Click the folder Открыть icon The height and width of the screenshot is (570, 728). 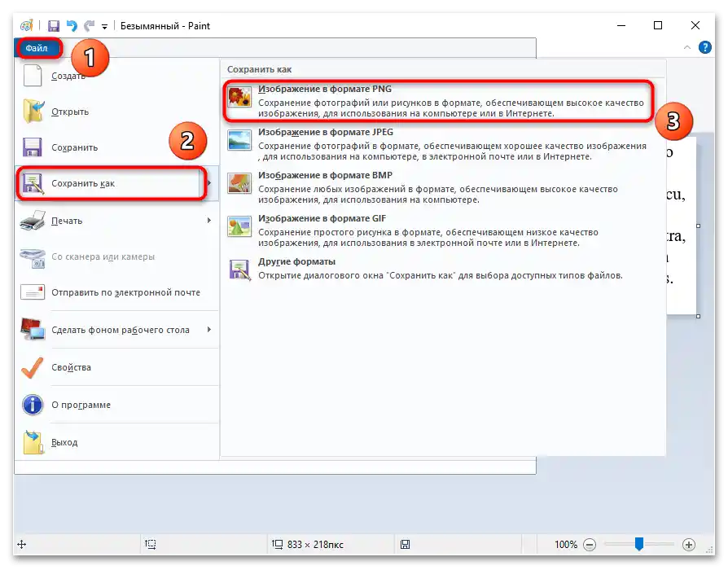[x=33, y=111]
